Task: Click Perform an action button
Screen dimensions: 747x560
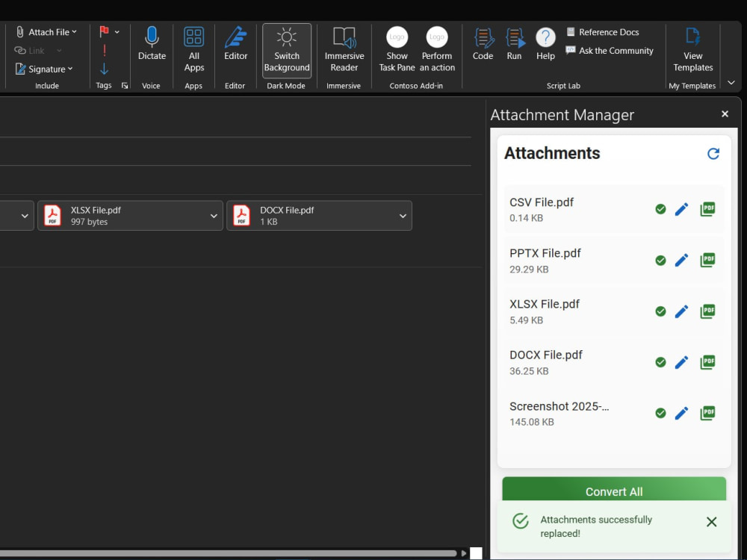Action: [x=437, y=49]
